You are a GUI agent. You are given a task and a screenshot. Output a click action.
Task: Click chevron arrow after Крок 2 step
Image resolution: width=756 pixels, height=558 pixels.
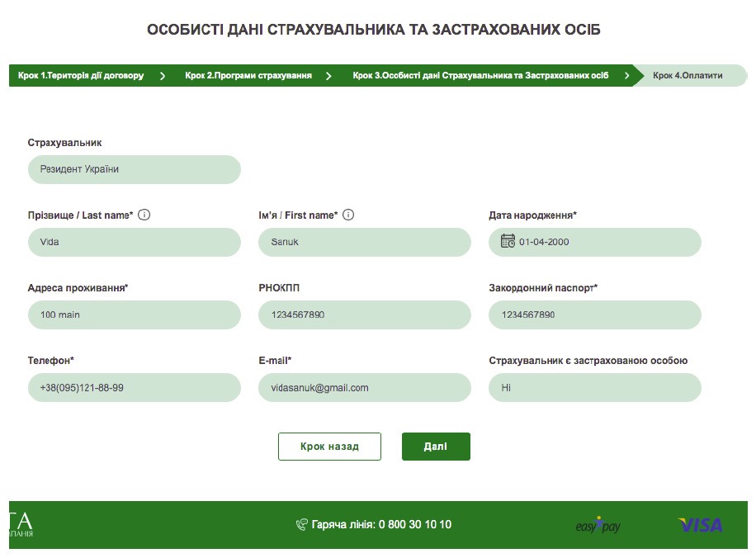pos(328,76)
